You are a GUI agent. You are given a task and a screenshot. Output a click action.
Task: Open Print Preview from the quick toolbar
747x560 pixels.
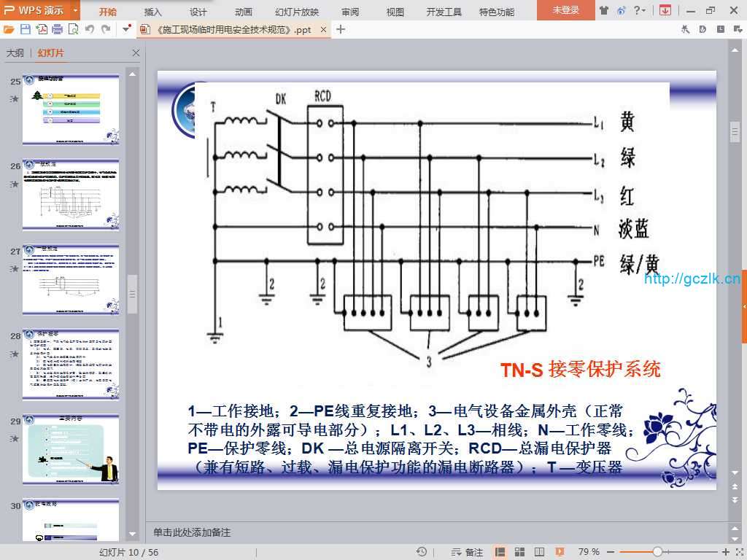[73, 29]
